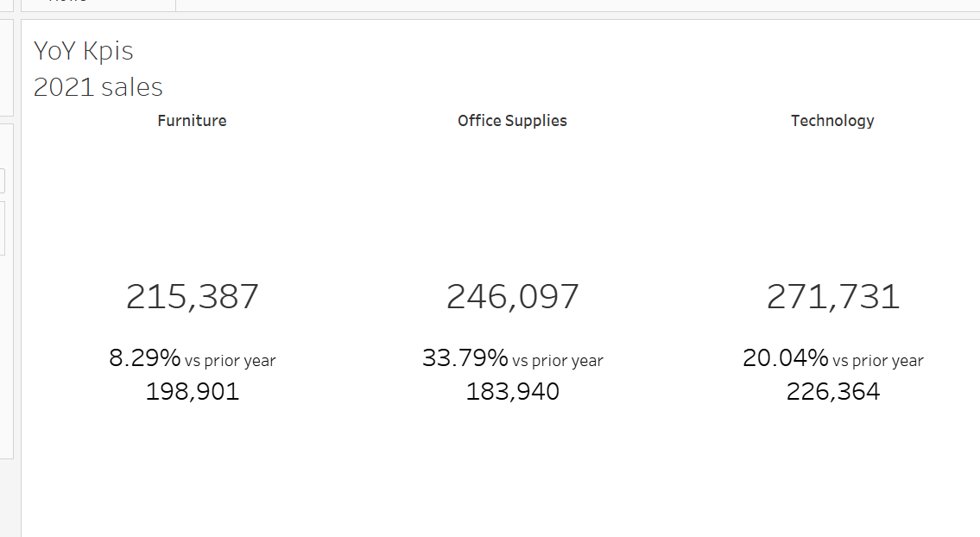Select the Office Supplies column header

click(x=512, y=121)
